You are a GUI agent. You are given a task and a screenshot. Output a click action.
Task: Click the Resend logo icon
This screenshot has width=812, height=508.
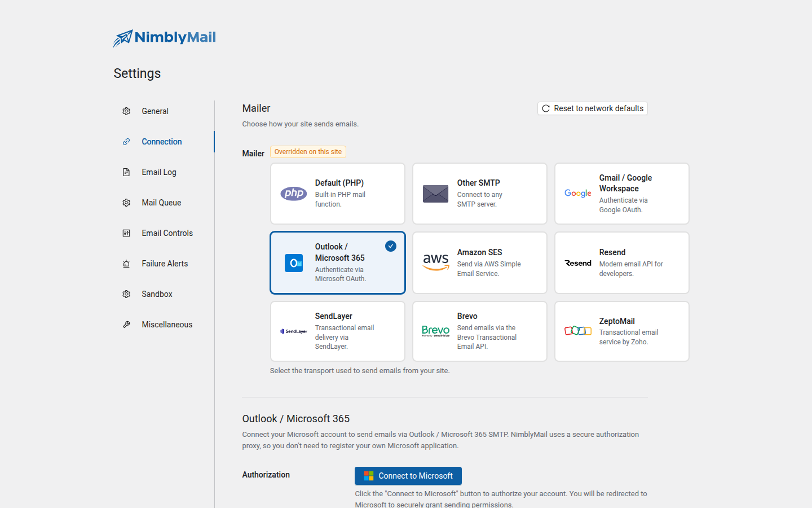[578, 263]
